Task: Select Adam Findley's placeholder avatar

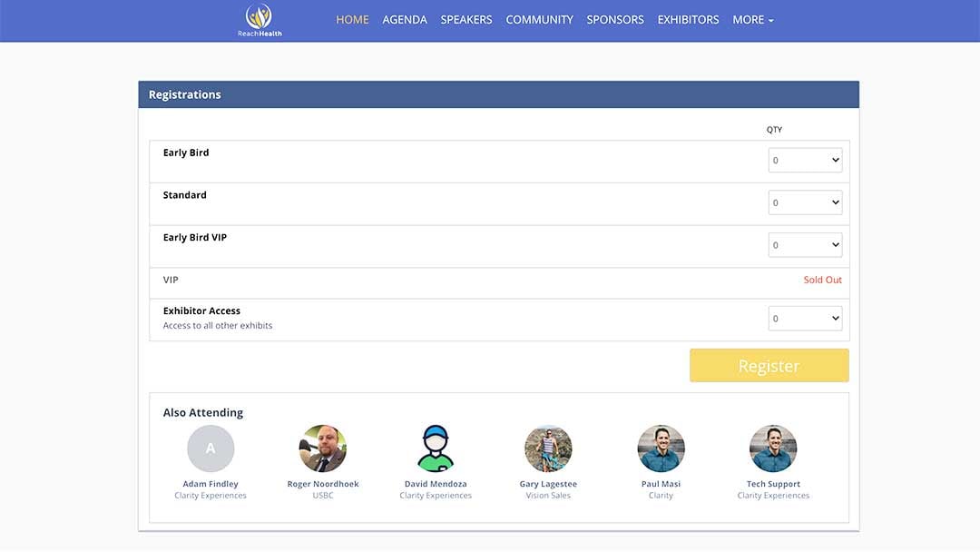Action: click(x=211, y=448)
